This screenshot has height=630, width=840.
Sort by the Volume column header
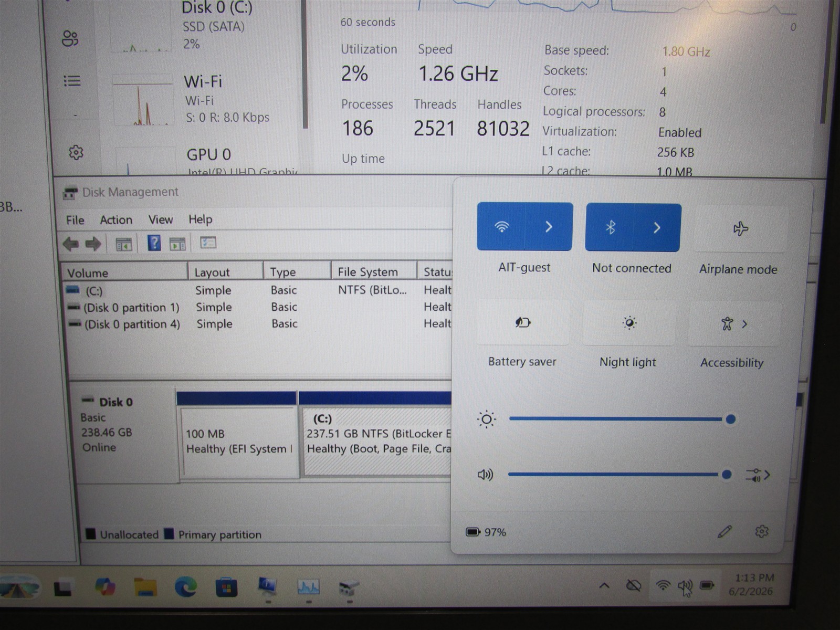tap(125, 272)
